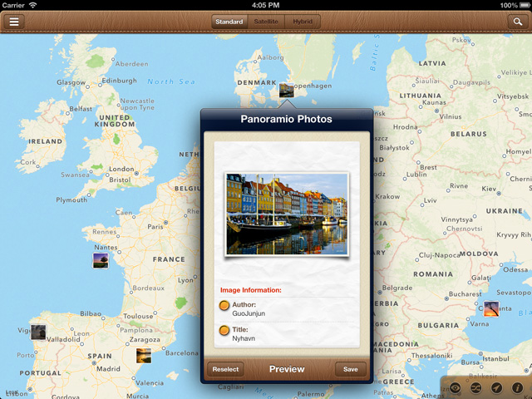This screenshot has width=532, height=399.
Task: Click the Reselect button
Action: (x=225, y=369)
